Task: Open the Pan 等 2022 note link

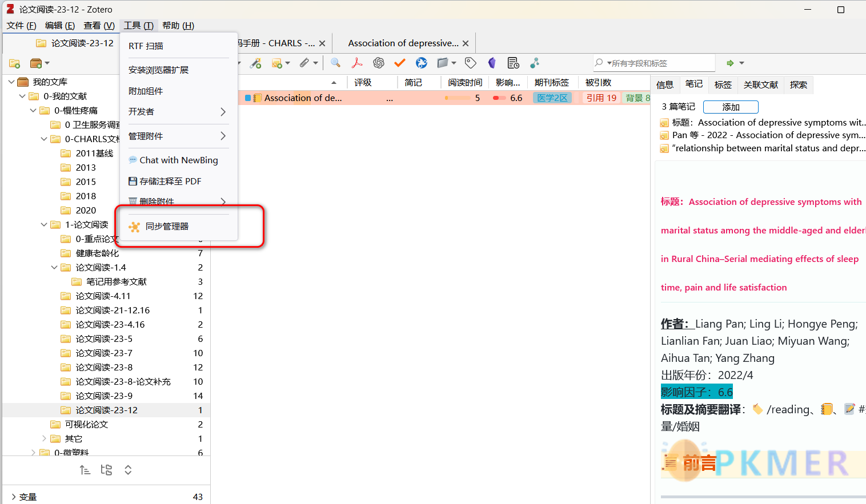Action: [768, 135]
